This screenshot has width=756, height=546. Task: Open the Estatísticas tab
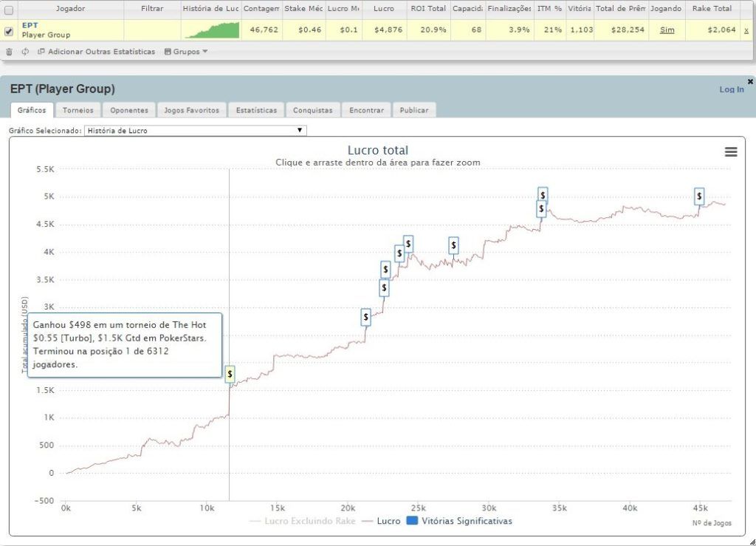(x=256, y=110)
